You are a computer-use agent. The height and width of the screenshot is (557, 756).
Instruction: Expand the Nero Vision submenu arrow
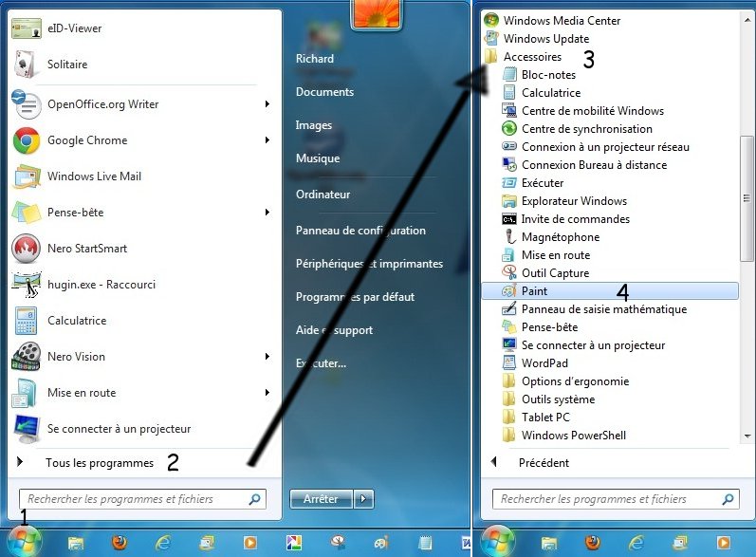[267, 357]
